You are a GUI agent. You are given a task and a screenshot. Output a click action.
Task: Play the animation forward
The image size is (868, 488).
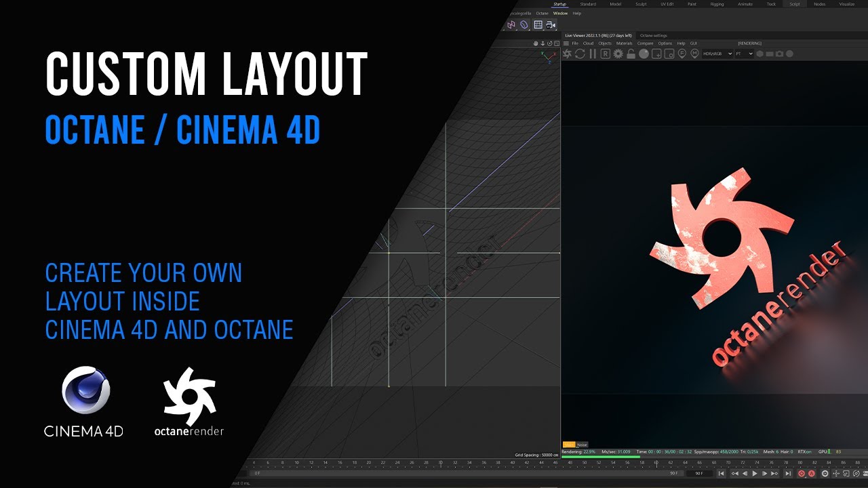click(x=755, y=474)
